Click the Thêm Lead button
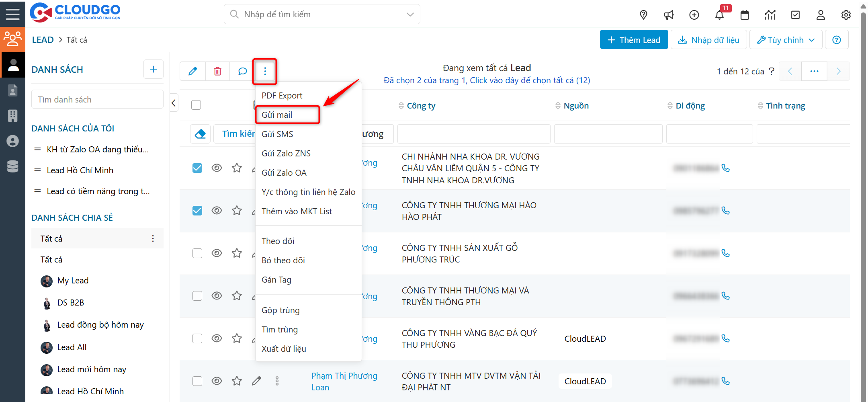 point(634,40)
